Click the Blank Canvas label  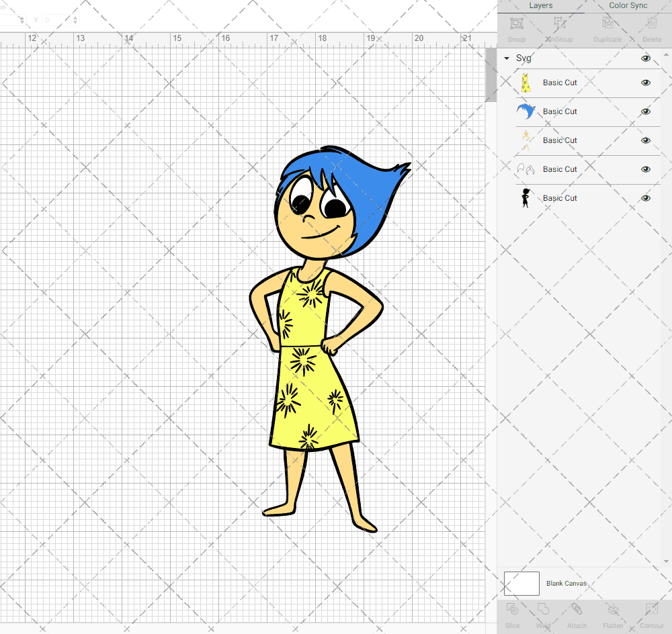566,583
